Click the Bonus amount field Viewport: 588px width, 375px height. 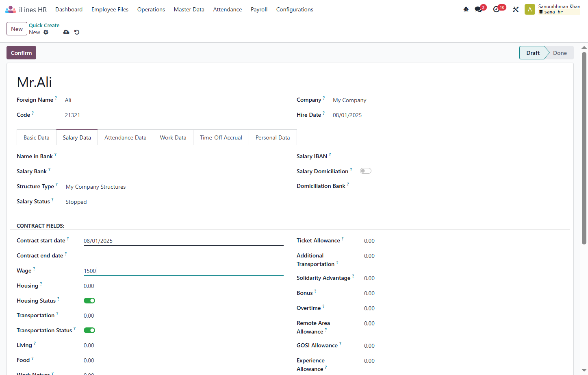(x=463, y=293)
